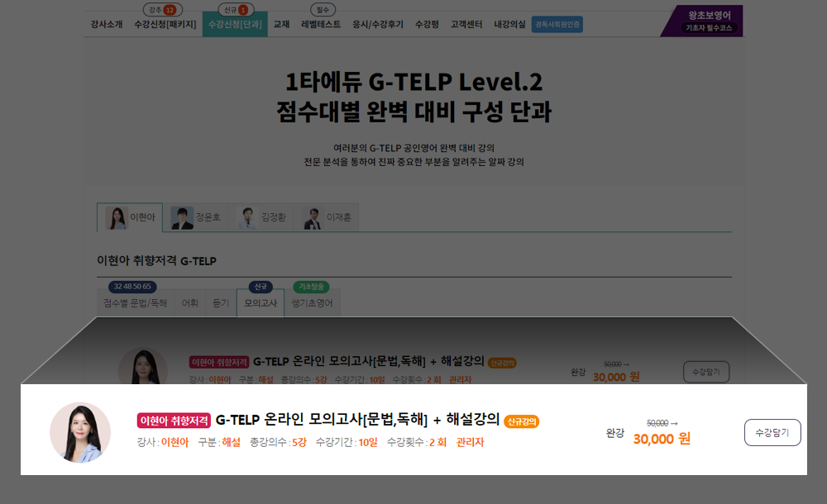Select the 이현아 instructor tab
This screenshot has height=504, width=827.
point(130,217)
